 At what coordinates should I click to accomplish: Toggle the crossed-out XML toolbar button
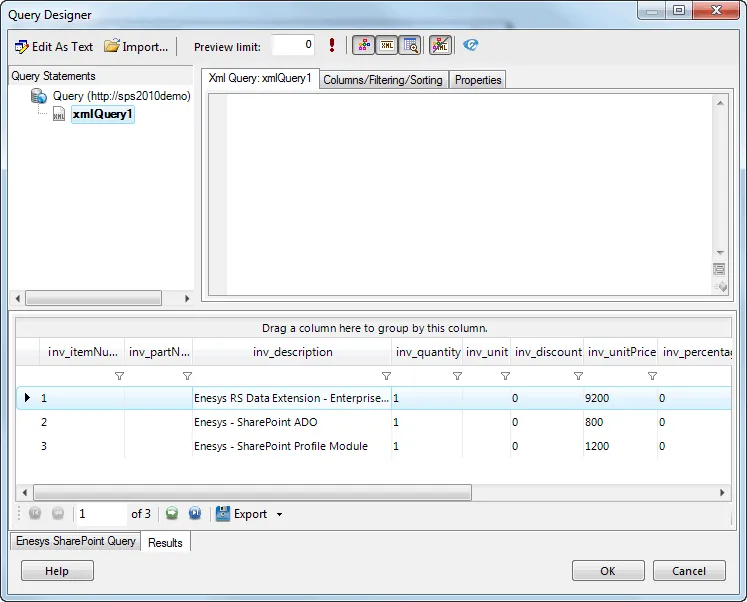[x=440, y=45]
